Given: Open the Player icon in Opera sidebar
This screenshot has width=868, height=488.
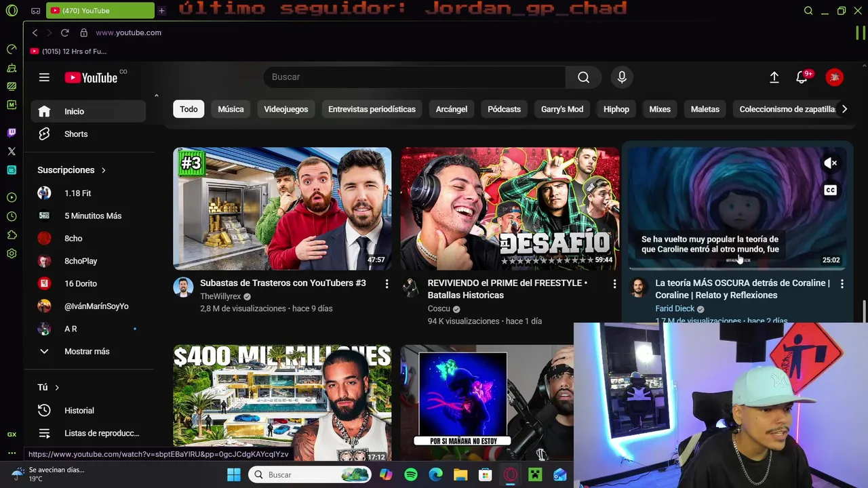Looking at the screenshot, I should (12, 197).
